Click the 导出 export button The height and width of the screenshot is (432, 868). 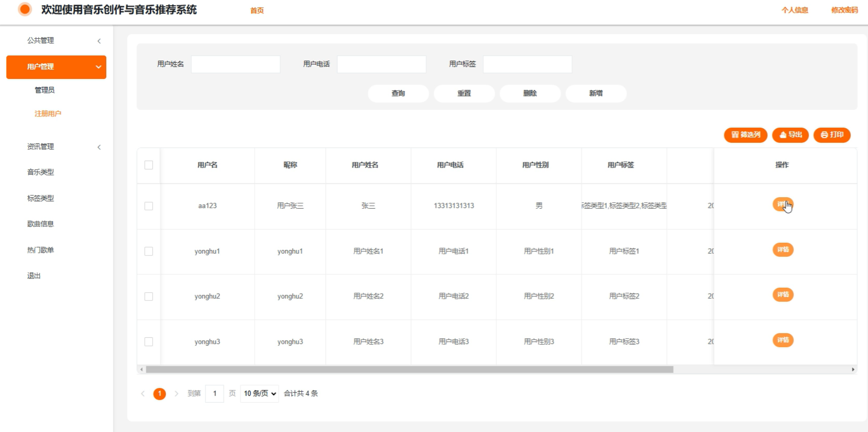point(790,135)
